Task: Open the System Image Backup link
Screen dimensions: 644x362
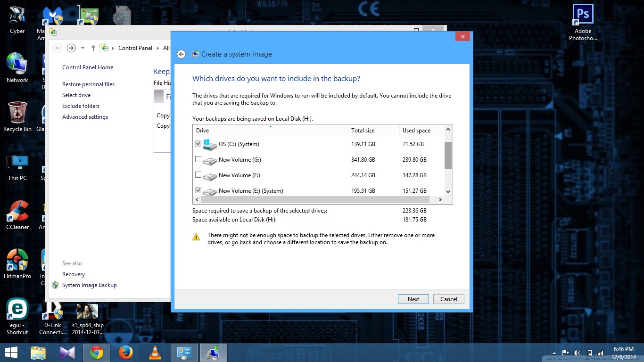Action: [x=90, y=285]
